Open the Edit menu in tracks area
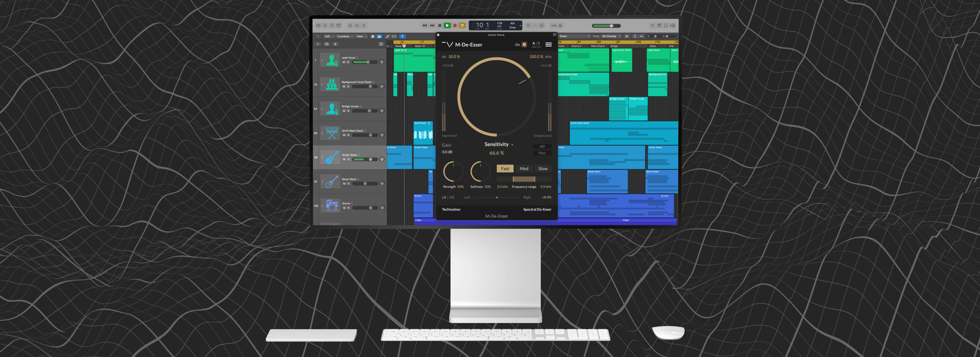The height and width of the screenshot is (357, 980). point(329,37)
